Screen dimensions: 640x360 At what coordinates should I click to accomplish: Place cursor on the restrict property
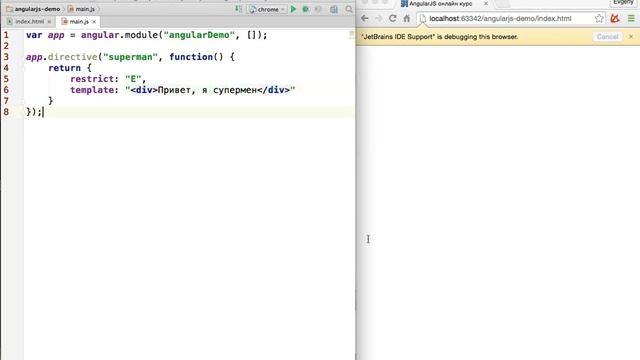click(x=91, y=79)
